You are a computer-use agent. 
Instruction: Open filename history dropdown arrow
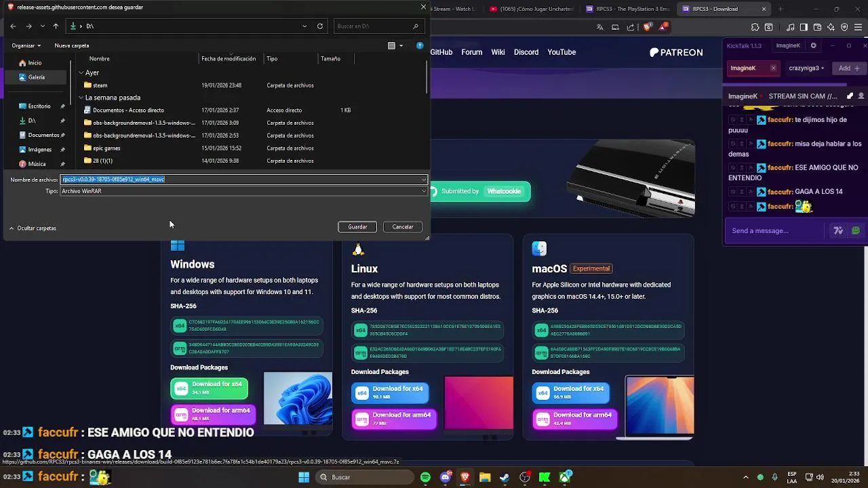coord(424,180)
